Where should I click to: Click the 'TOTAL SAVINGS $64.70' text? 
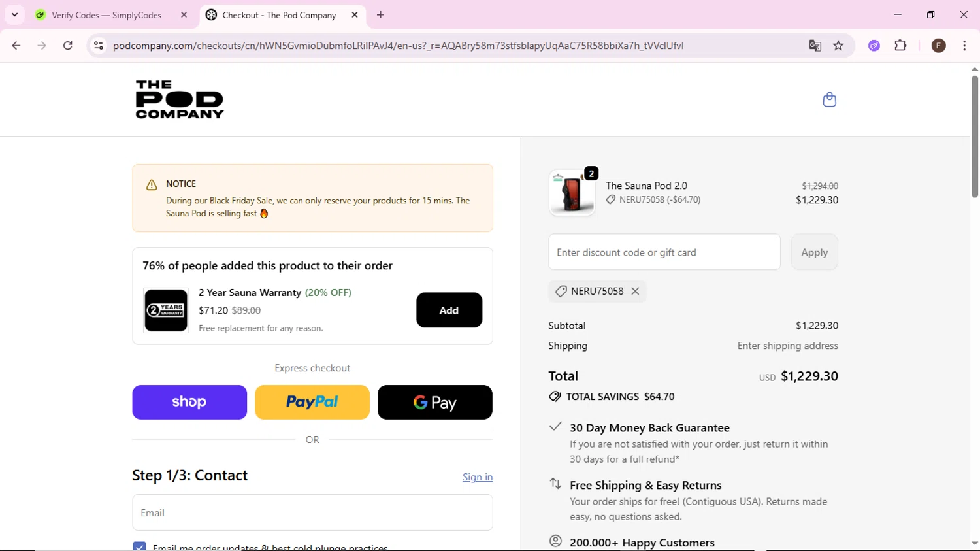tap(620, 397)
